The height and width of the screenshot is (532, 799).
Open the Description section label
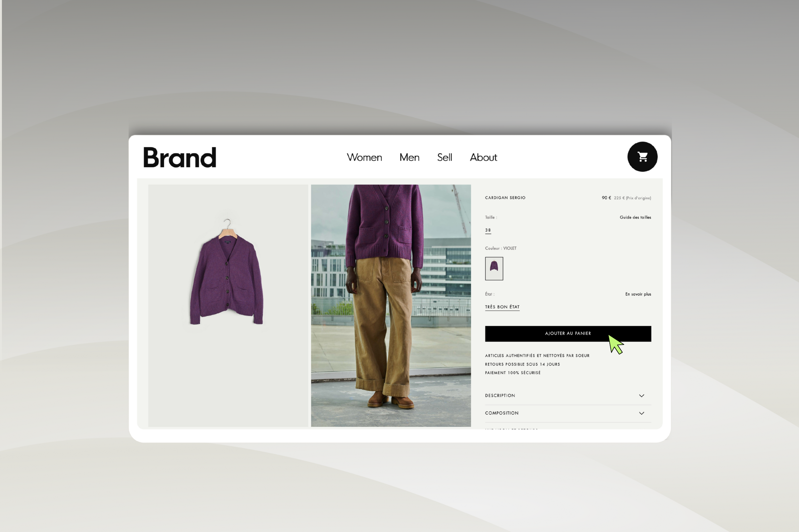click(x=500, y=396)
